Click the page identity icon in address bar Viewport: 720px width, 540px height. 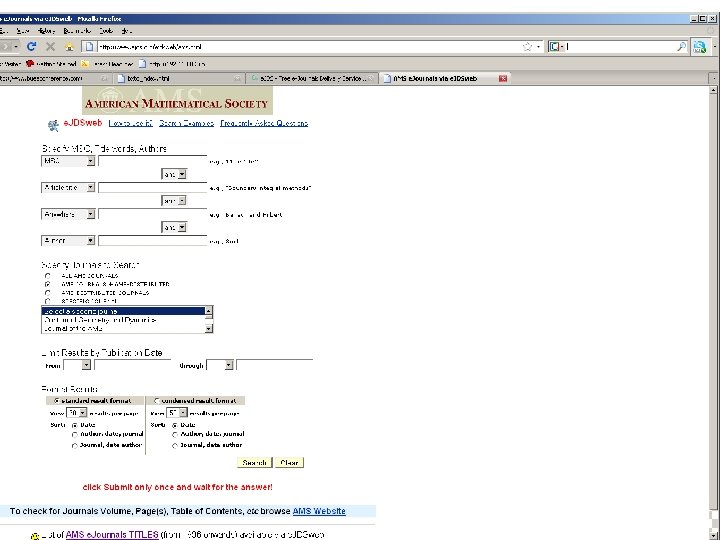click(x=90, y=46)
